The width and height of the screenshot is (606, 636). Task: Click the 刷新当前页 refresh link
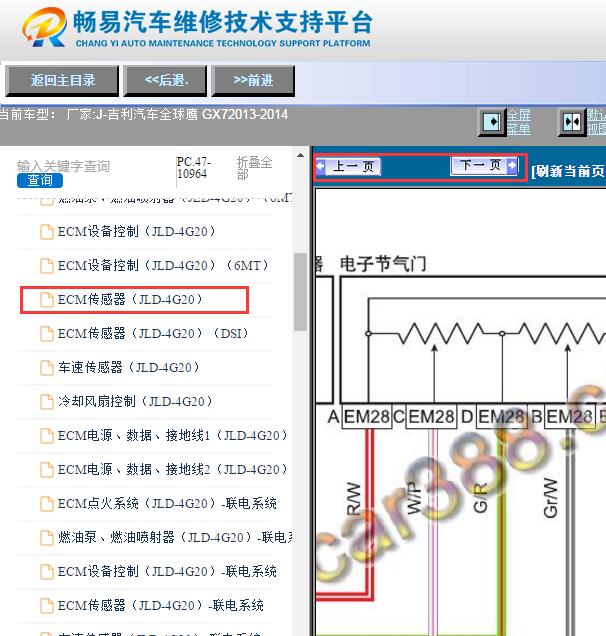tap(568, 171)
